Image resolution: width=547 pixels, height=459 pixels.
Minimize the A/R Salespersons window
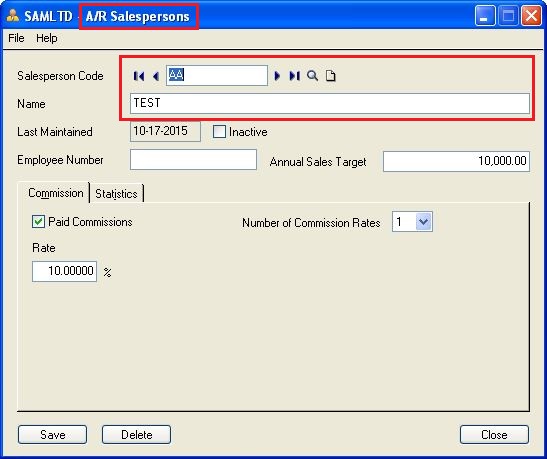tap(485, 16)
